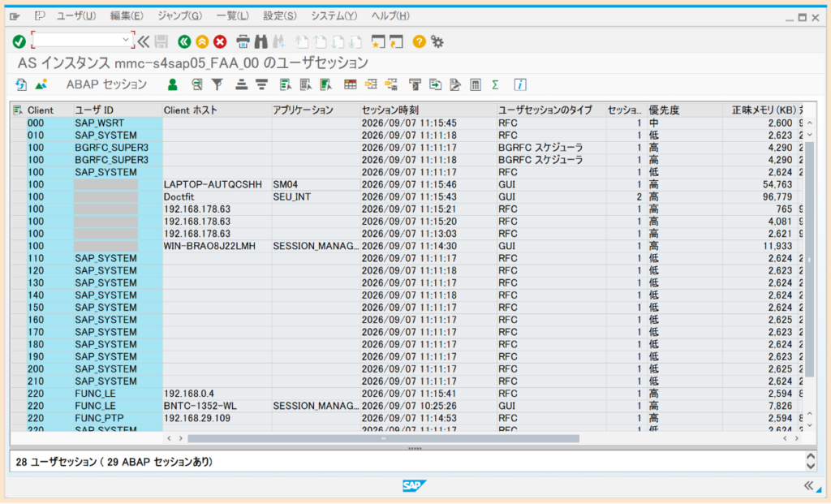Click the Export icon with green arrow
Screen dimensions: 831x504
[435, 84]
